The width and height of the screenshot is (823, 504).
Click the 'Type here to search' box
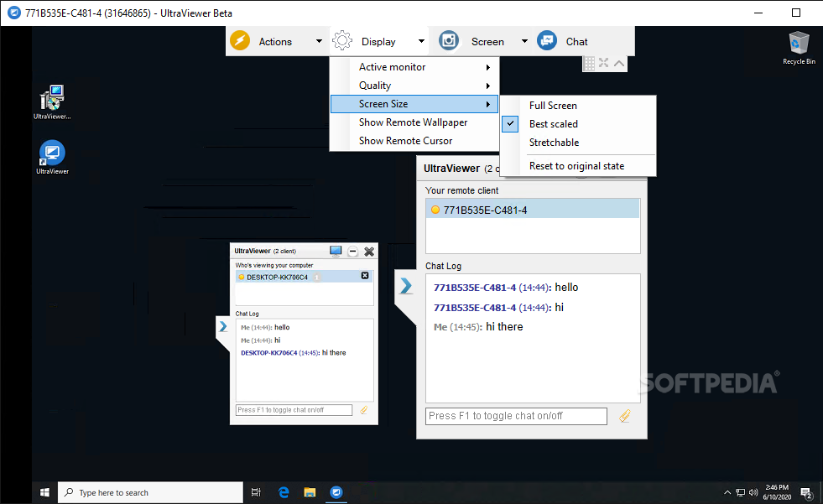tap(150, 492)
